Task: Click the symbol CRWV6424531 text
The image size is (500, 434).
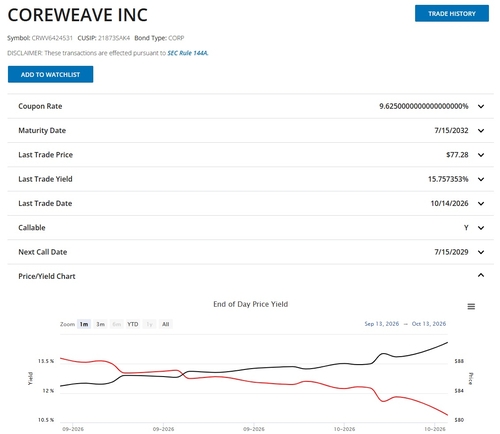Action: coord(52,38)
